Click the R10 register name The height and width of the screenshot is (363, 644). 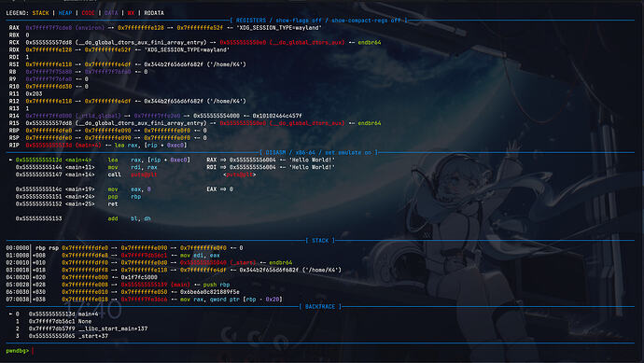coord(14,86)
